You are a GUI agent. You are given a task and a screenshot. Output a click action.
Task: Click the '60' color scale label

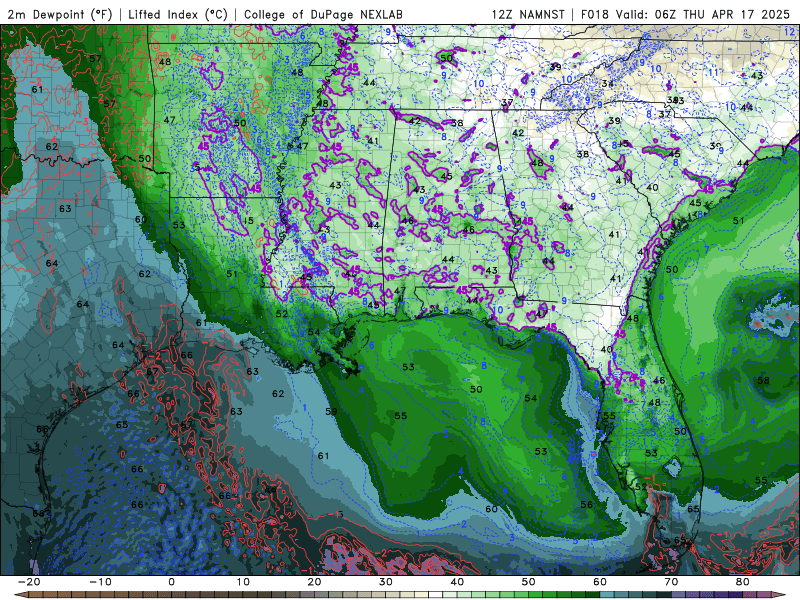[x=600, y=582]
